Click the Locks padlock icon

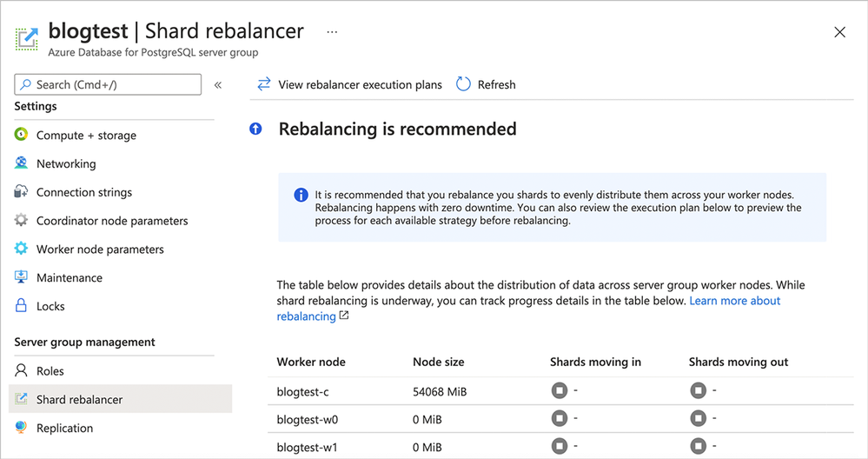point(22,306)
